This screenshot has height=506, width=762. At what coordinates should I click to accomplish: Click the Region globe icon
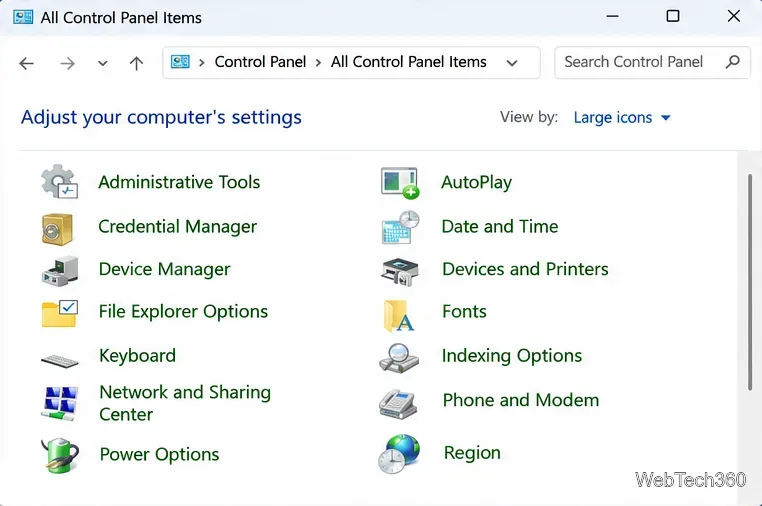[399, 454]
